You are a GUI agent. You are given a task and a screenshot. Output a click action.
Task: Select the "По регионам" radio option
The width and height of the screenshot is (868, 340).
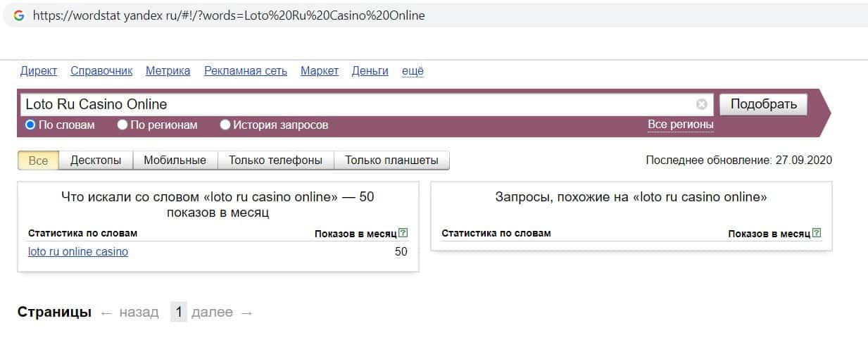point(122,125)
